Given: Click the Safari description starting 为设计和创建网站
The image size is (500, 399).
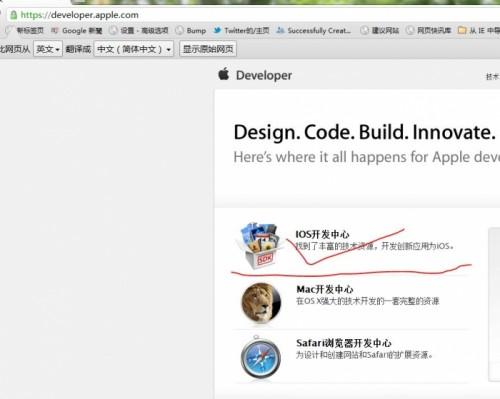Looking at the screenshot, I should 364,355.
